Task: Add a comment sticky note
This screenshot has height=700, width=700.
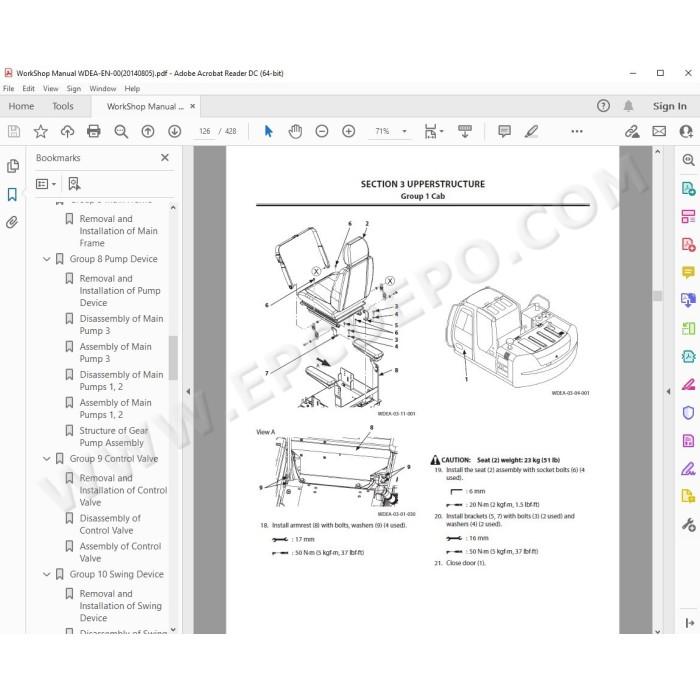Action: (504, 131)
